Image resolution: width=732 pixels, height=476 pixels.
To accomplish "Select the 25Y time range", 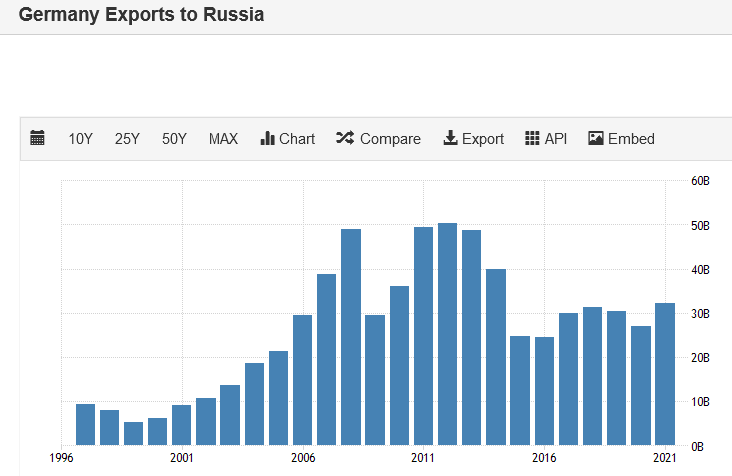I will click(127, 139).
